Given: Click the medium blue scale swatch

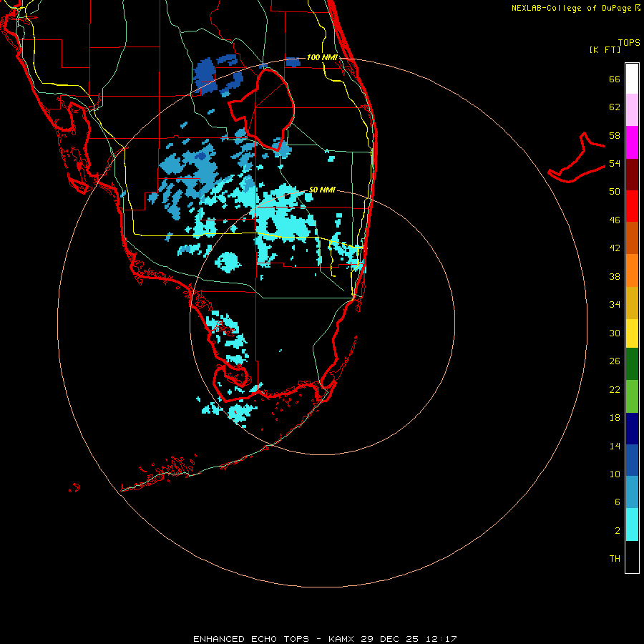Looking at the screenshot, I should coord(632,460).
